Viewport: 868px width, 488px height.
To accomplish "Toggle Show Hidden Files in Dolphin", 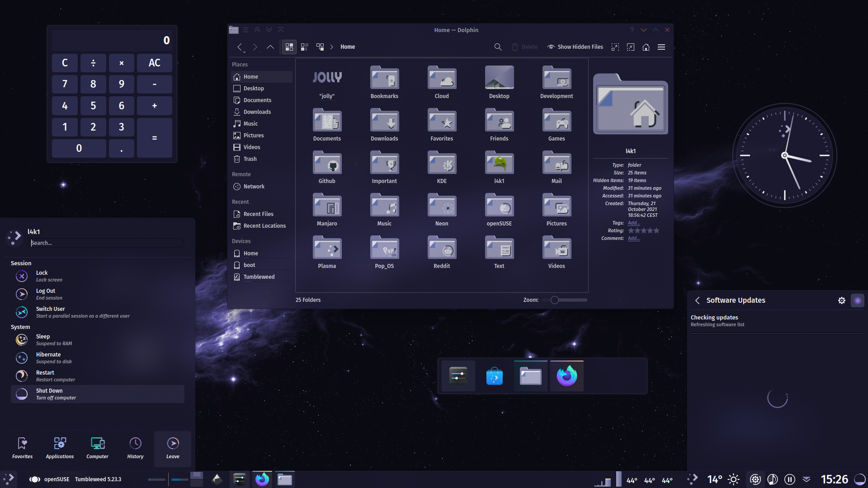I will coord(575,47).
